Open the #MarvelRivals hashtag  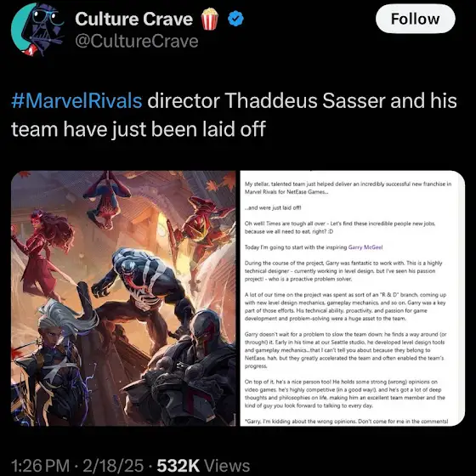pos(76,100)
